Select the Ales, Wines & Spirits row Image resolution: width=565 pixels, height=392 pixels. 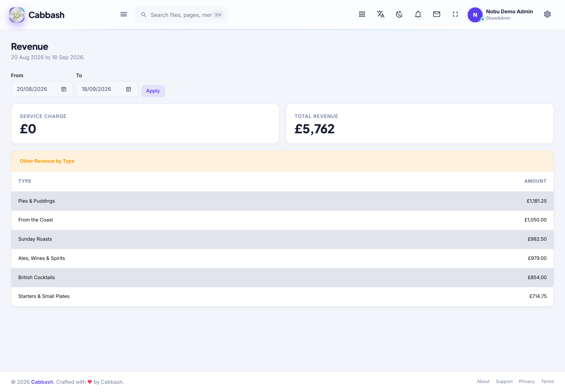(282, 258)
